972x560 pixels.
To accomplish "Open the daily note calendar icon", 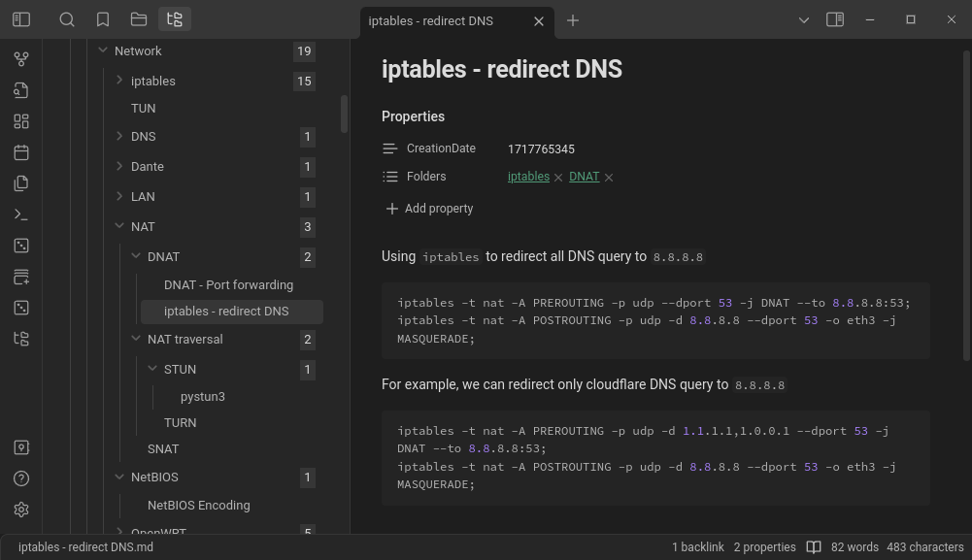I will [21, 152].
